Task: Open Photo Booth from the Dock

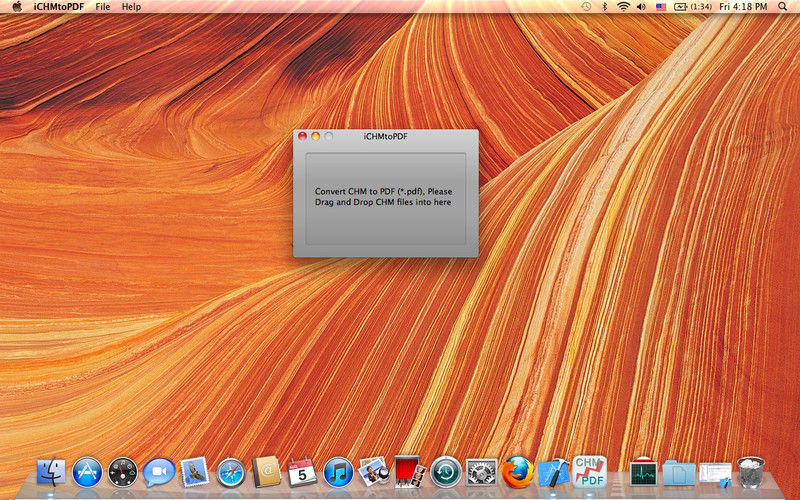Action: pos(410,471)
